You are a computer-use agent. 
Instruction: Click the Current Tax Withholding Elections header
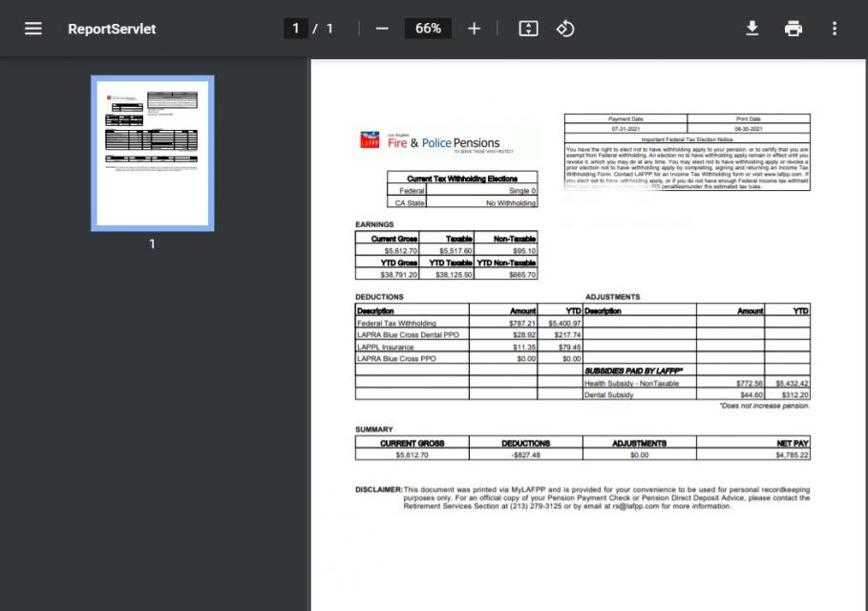tap(462, 179)
